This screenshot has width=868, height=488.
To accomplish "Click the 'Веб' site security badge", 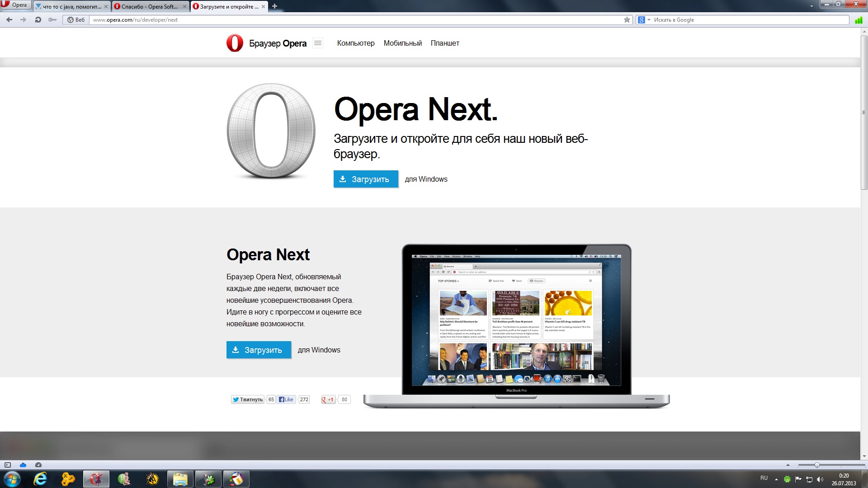I will pyautogui.click(x=76, y=20).
